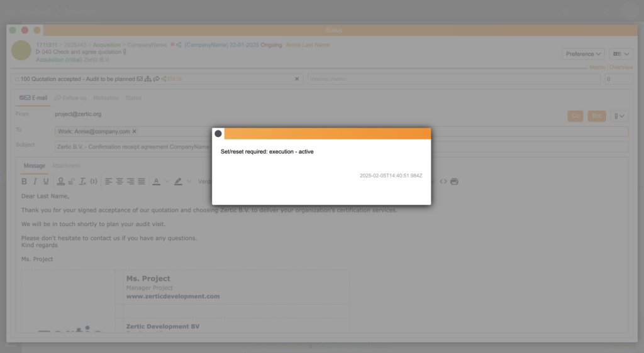Expand the font color dropdown arrow

(x=167, y=182)
